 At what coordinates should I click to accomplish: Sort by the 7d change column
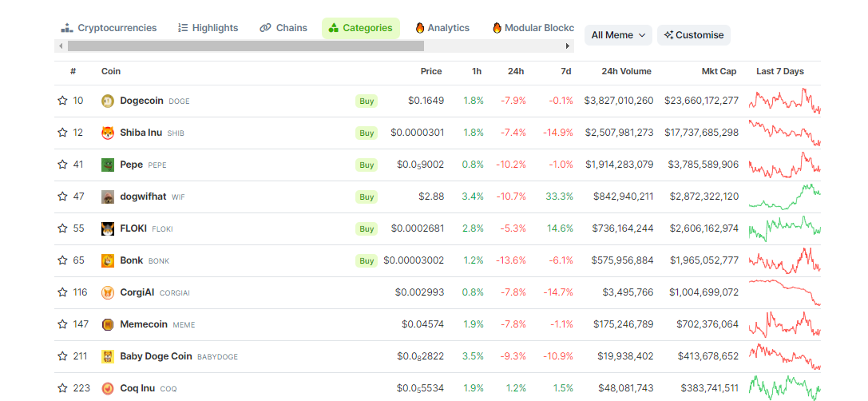click(565, 71)
